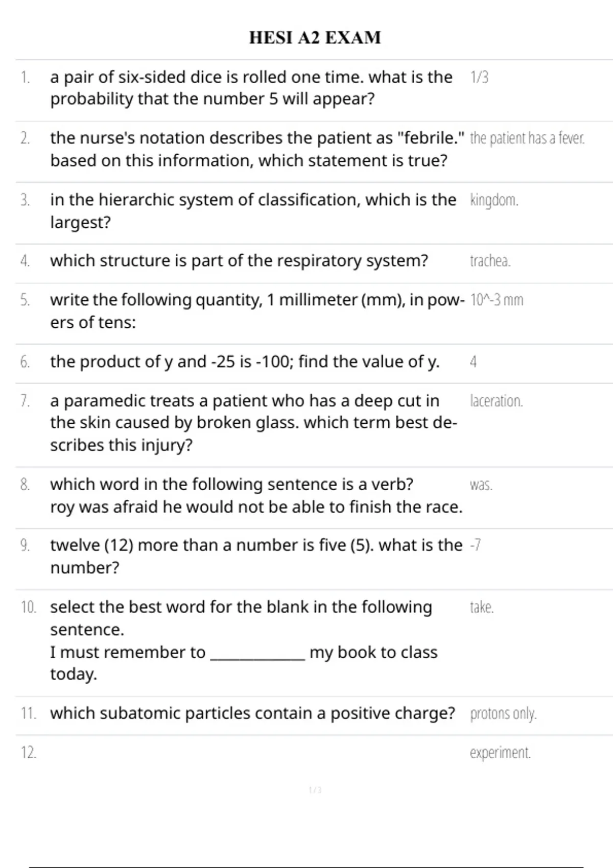Click the product of y question
613x868 pixels.
click(245, 362)
